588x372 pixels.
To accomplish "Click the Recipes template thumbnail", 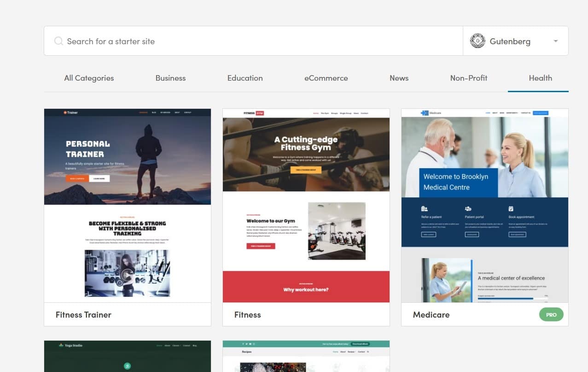I will (x=306, y=356).
